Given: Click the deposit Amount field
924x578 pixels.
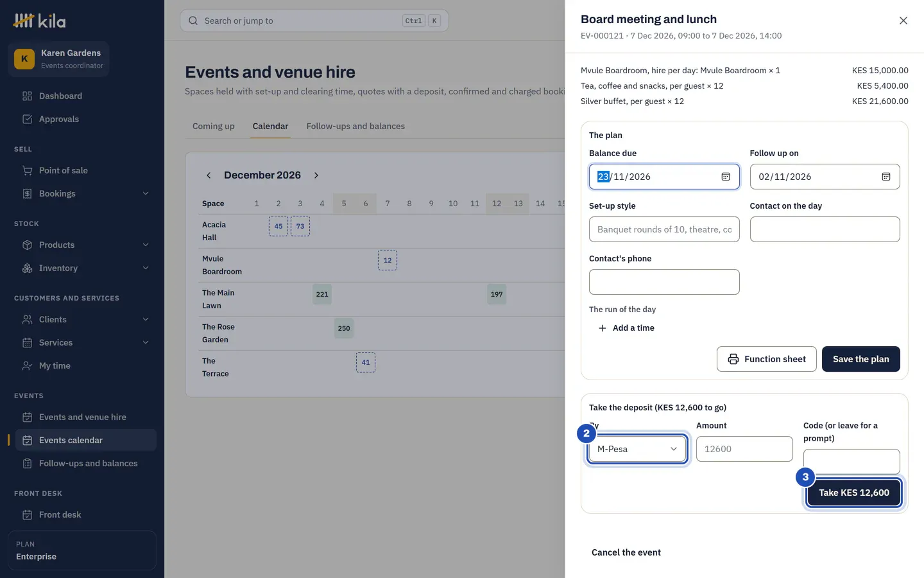Looking at the screenshot, I should click(x=744, y=449).
